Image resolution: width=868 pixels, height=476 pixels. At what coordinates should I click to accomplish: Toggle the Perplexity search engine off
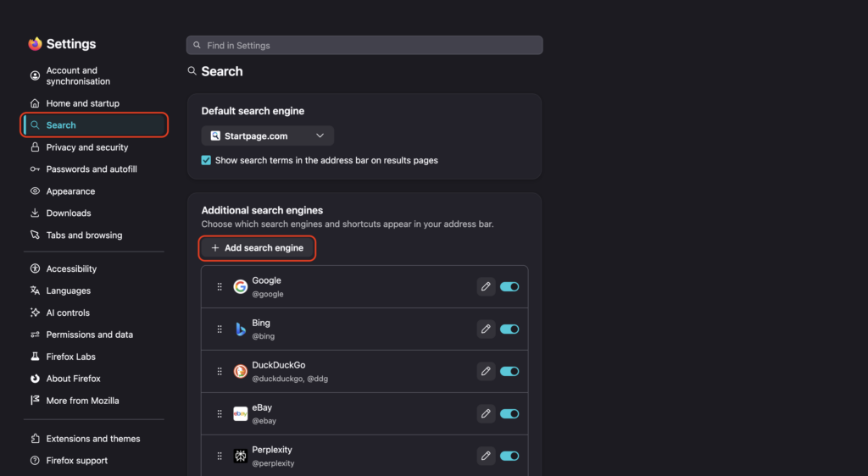pyautogui.click(x=509, y=456)
